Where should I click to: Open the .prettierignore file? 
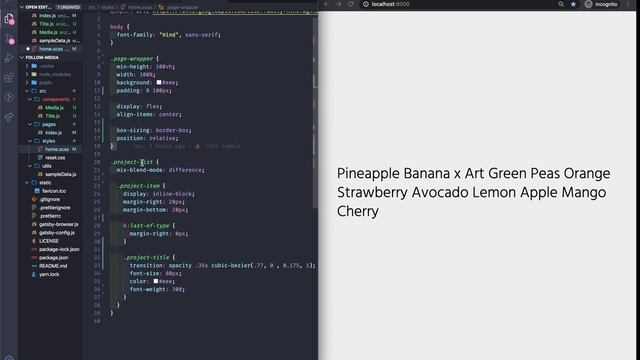55,208
